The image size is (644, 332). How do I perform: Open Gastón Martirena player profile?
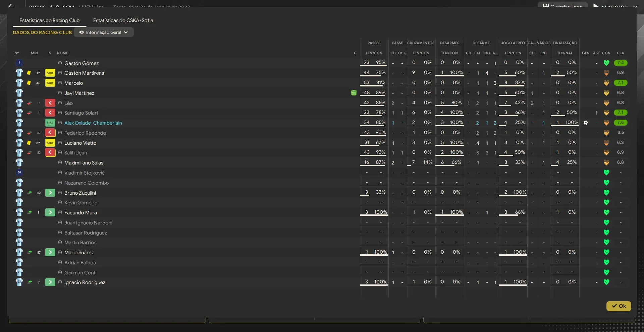(84, 73)
